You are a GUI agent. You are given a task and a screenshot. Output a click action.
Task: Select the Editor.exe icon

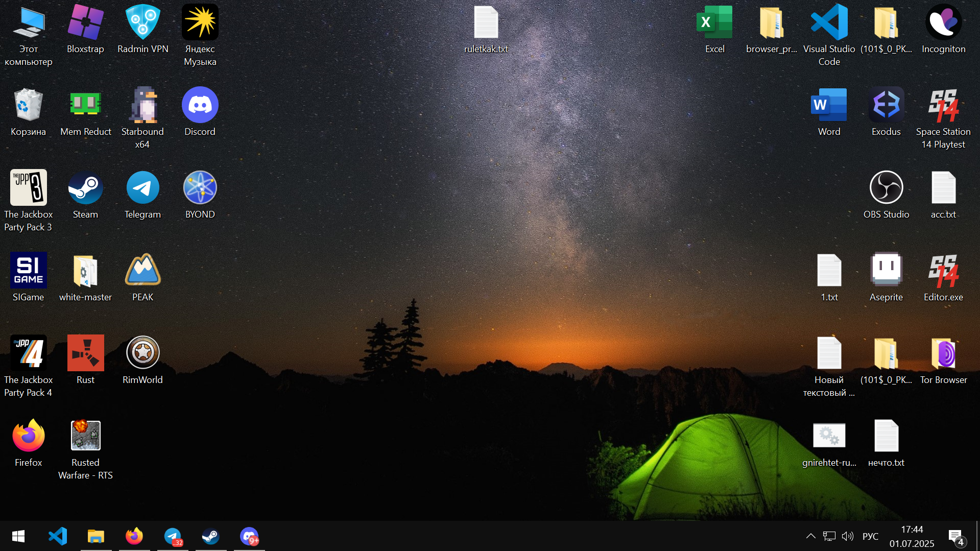[944, 278]
